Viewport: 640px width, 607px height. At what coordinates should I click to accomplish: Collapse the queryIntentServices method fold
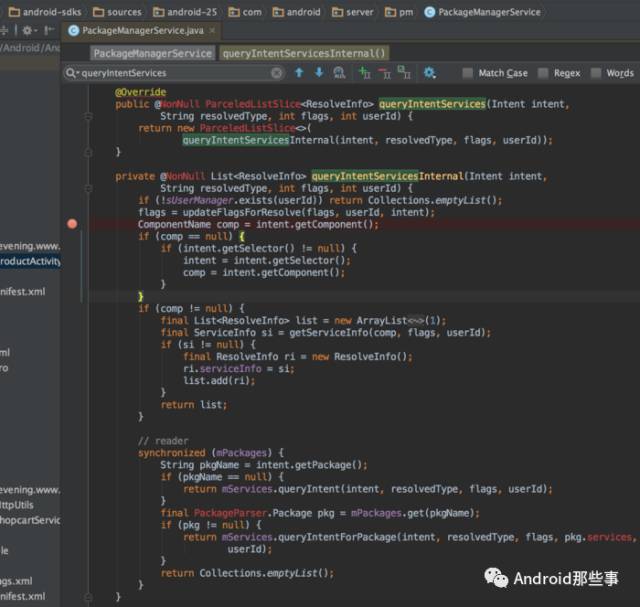click(x=88, y=115)
